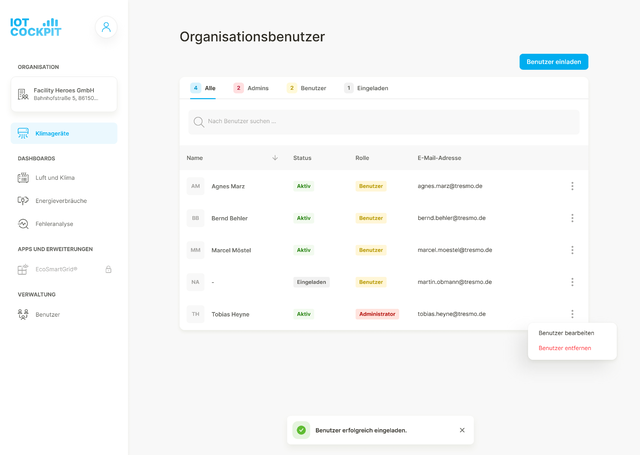Image resolution: width=640 pixels, height=455 pixels.
Task: Click the Energieverbräuche icon
Action: click(x=23, y=201)
